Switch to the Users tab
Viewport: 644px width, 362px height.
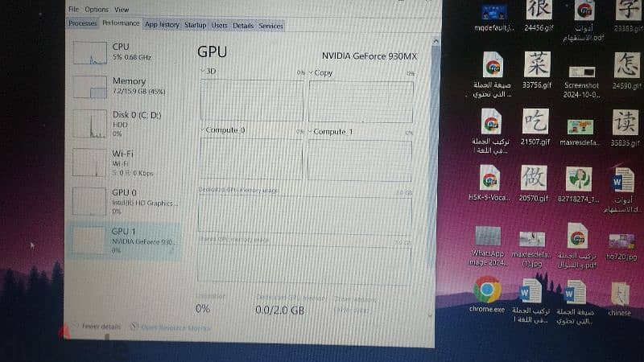pos(219,26)
